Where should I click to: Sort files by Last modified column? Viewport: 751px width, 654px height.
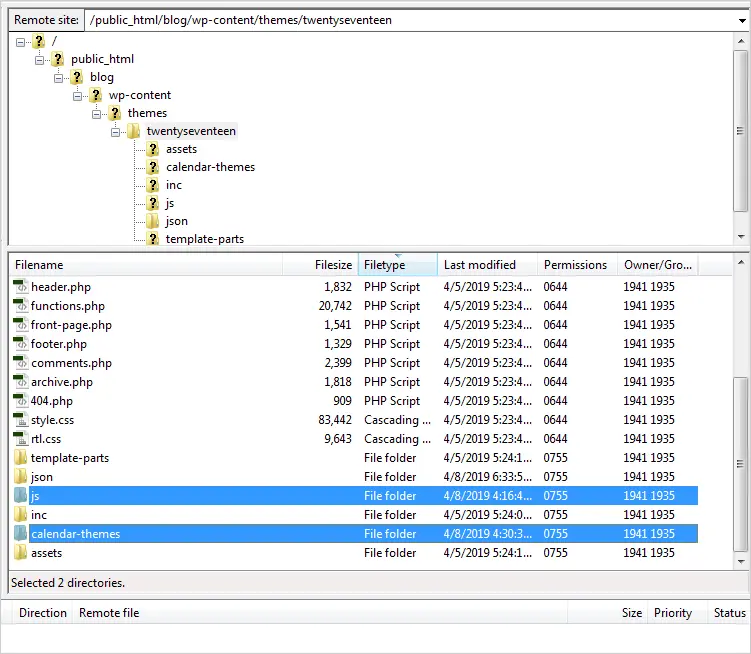(487, 265)
